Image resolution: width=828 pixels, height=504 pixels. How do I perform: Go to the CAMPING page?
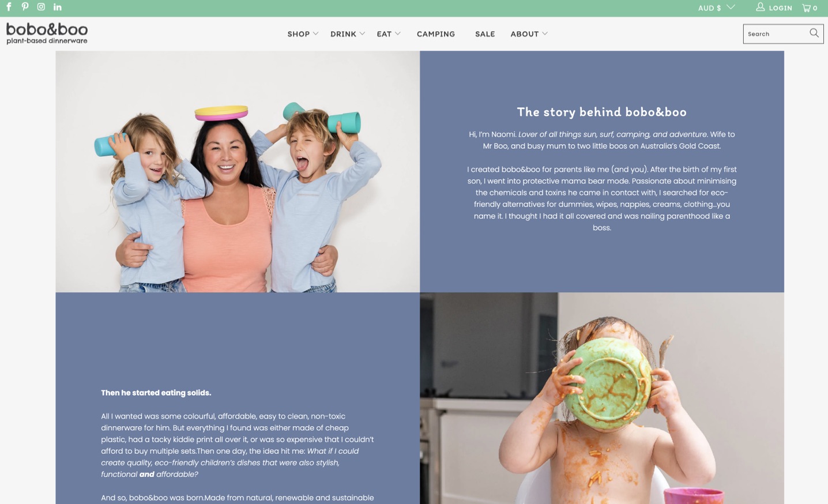tap(436, 34)
